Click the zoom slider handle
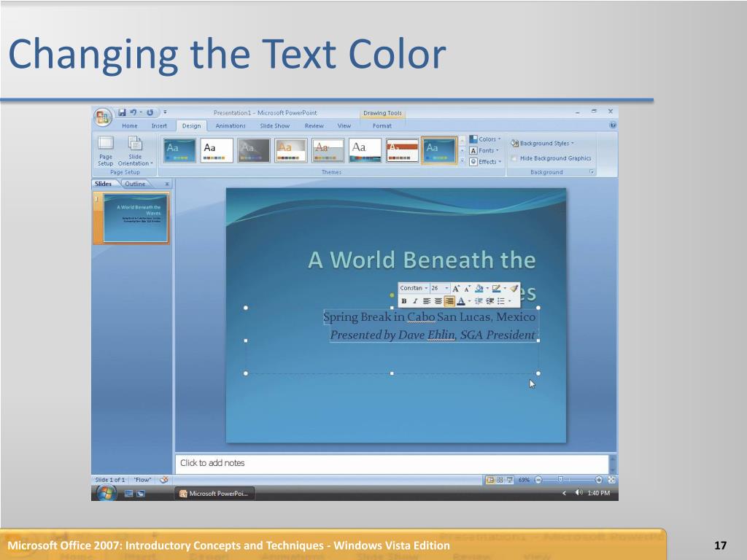 561,480
